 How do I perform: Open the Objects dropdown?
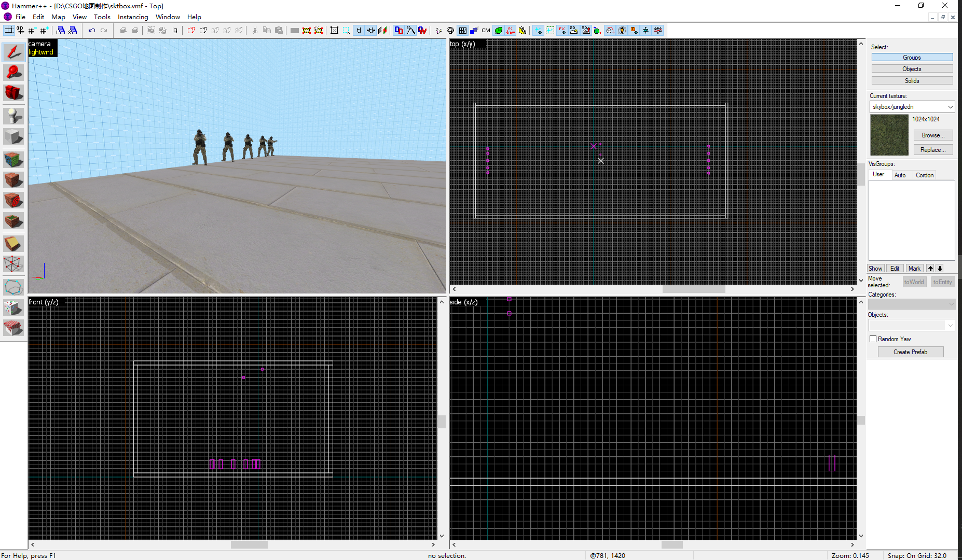(x=912, y=325)
